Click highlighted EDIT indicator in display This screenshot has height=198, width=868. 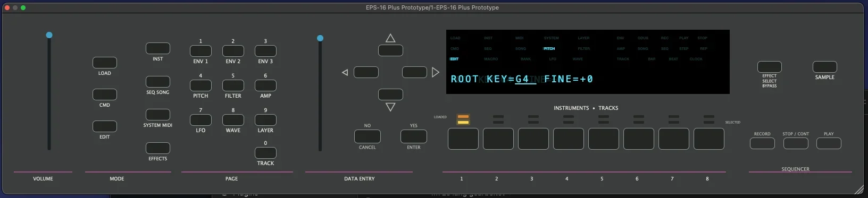coord(454,59)
